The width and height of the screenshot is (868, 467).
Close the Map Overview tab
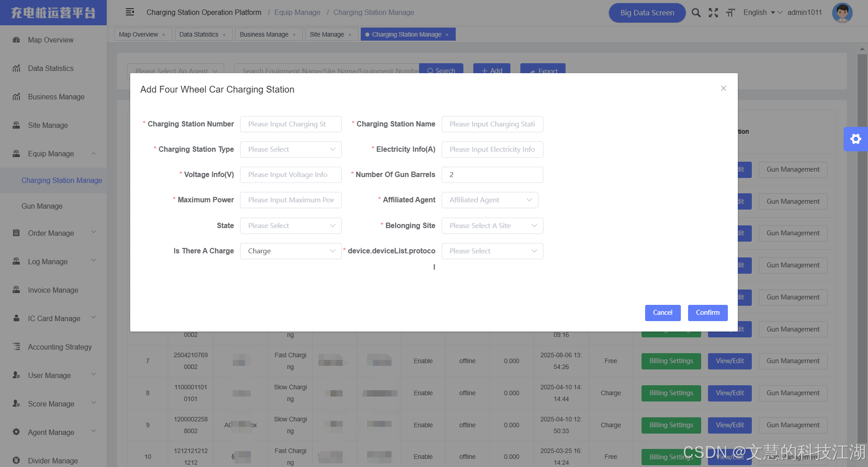click(164, 35)
